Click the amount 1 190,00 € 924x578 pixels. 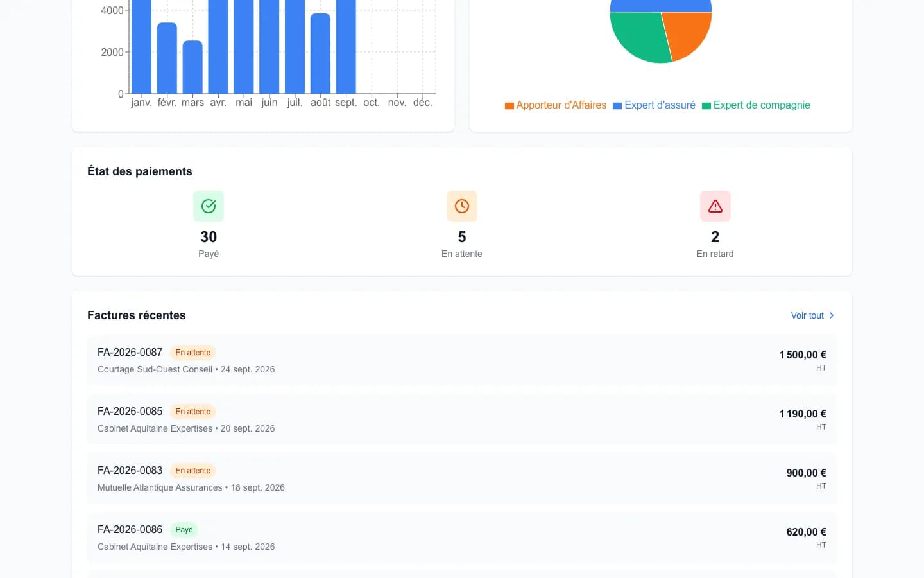pyautogui.click(x=803, y=414)
